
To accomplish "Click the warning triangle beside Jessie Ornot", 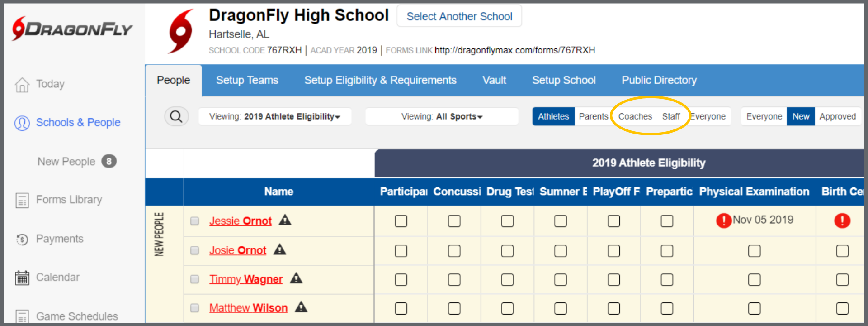I will pyautogui.click(x=285, y=221).
